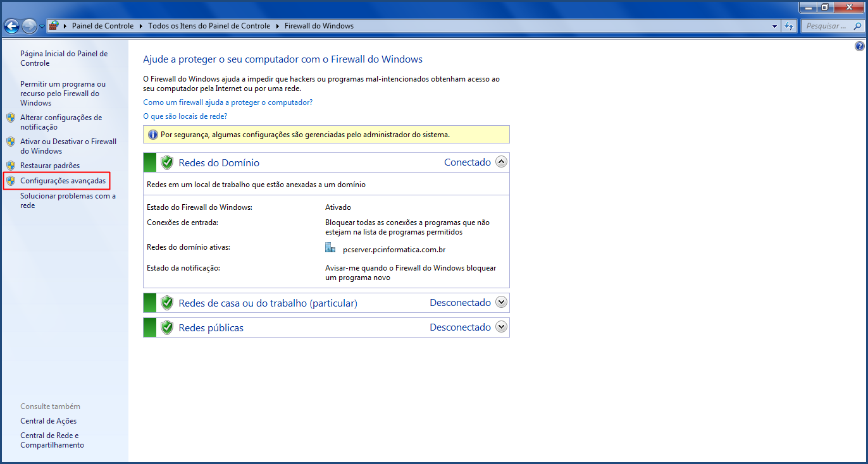This screenshot has height=464, width=868.
Task: Click Redes públicas heading
Action: pos(211,328)
